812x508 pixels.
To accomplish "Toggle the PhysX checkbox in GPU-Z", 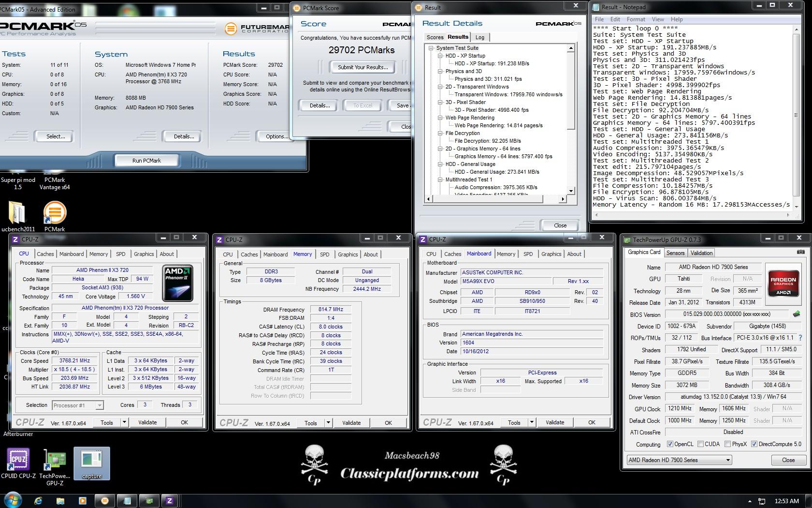I will pyautogui.click(x=727, y=444).
